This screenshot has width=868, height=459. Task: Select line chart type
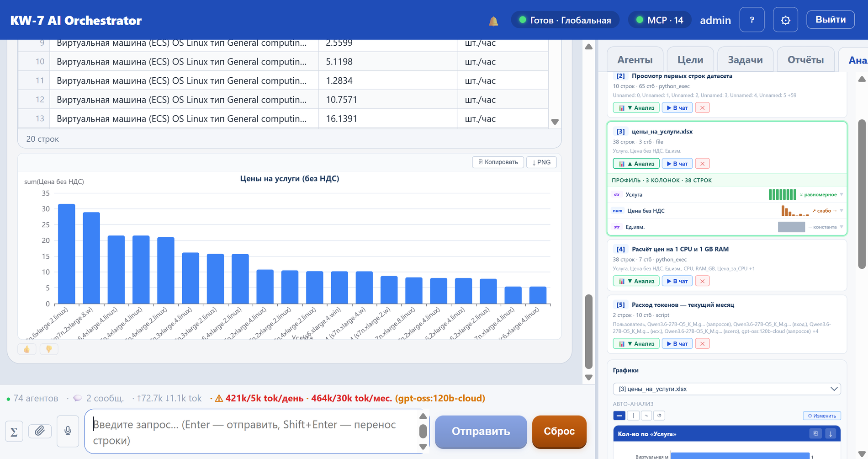click(x=646, y=416)
